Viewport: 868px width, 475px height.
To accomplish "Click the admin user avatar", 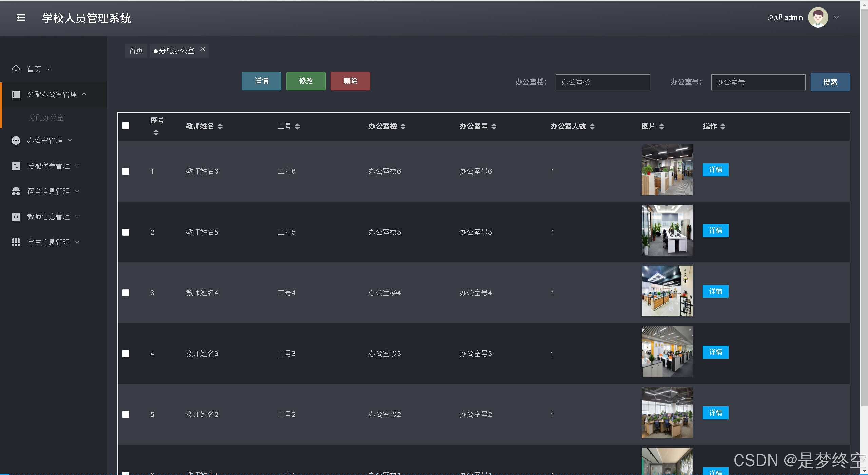I will point(817,17).
